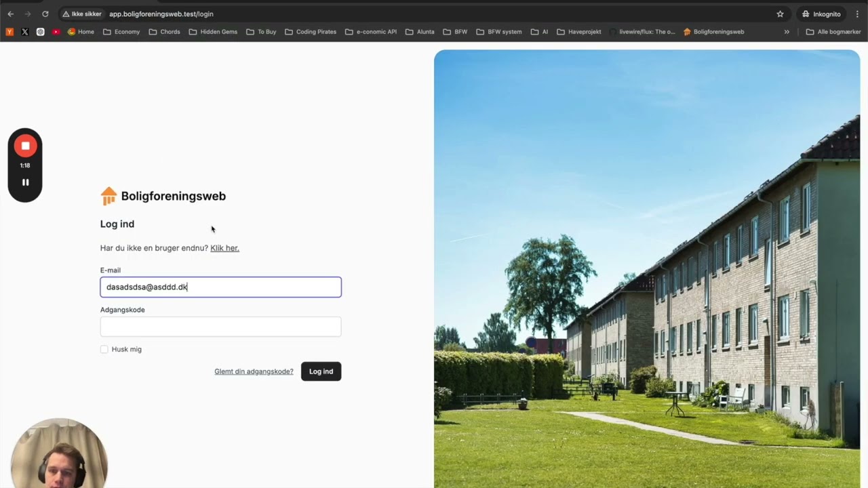Open the BFW bookmarks folder
Viewport: 868px width, 488px height.
tap(455, 32)
